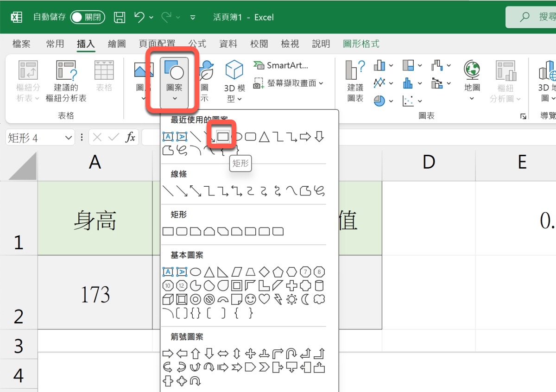The height and width of the screenshot is (392, 556).
Task: Select the crescent moon shape
Action: pos(305,299)
